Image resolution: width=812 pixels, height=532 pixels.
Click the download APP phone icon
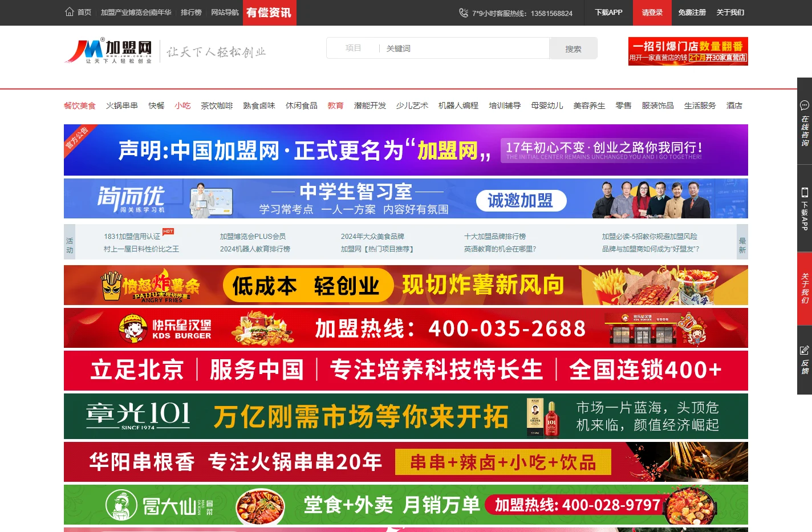(805, 192)
